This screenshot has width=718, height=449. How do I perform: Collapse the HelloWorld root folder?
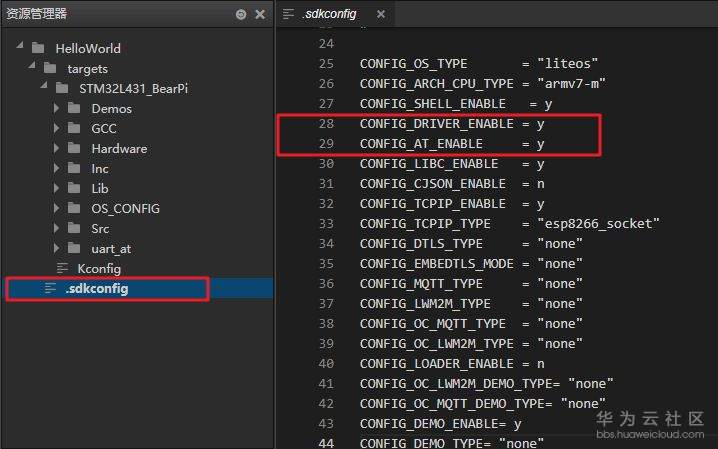click(x=19, y=45)
